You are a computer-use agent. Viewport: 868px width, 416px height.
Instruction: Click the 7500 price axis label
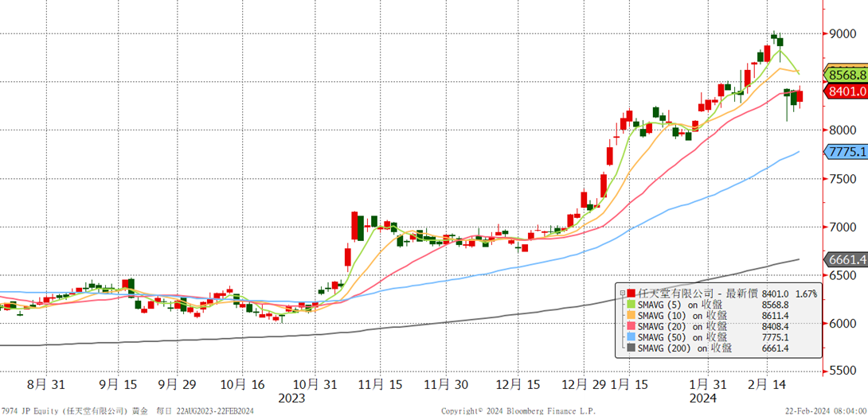[x=845, y=179]
